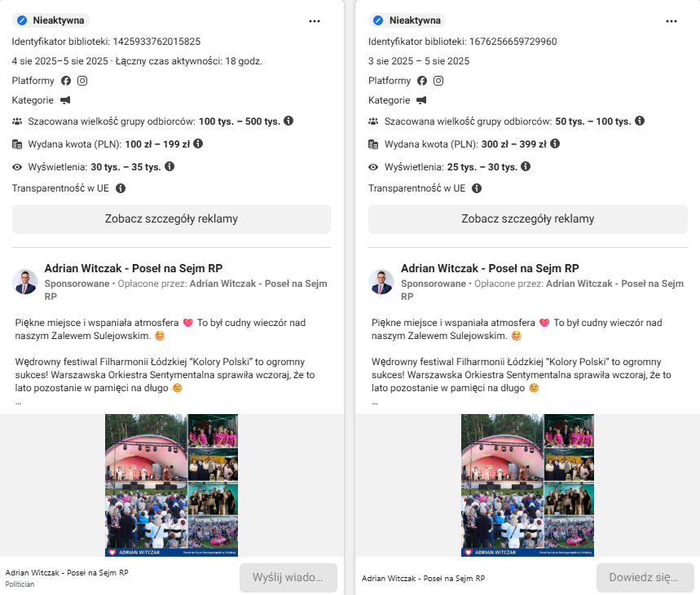Click Dowiedz się... button

[645, 578]
